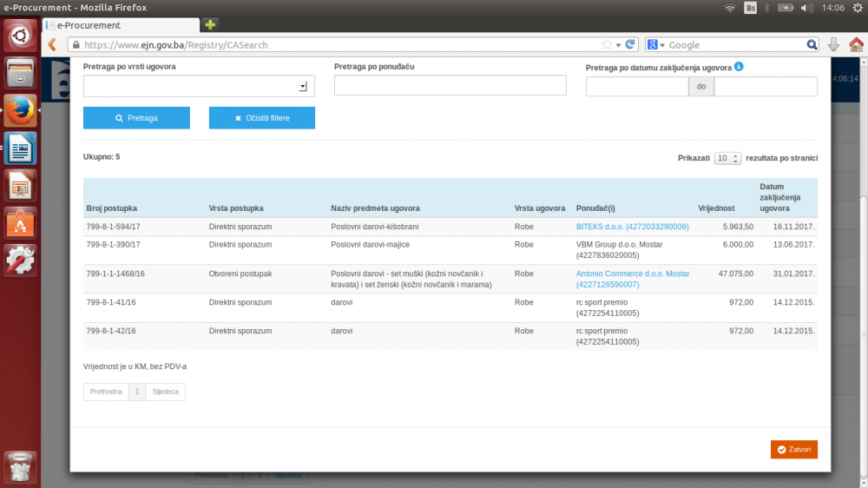Open the Downloads arrow icon
Viewport: 868px width, 488px height.
click(x=833, y=45)
